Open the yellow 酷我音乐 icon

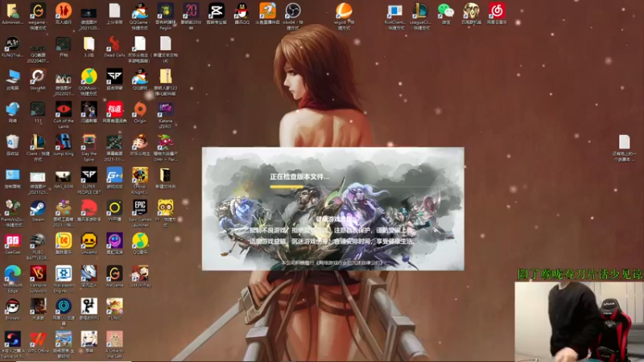(64, 241)
